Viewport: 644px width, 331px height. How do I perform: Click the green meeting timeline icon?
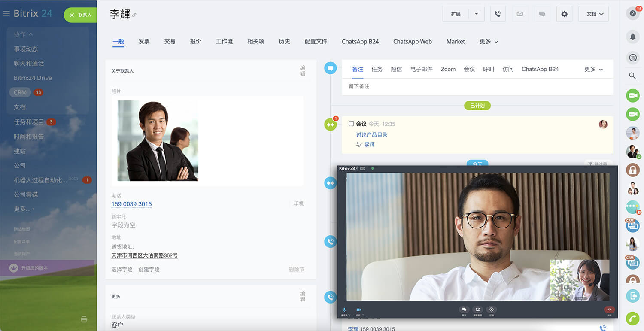[x=330, y=125]
